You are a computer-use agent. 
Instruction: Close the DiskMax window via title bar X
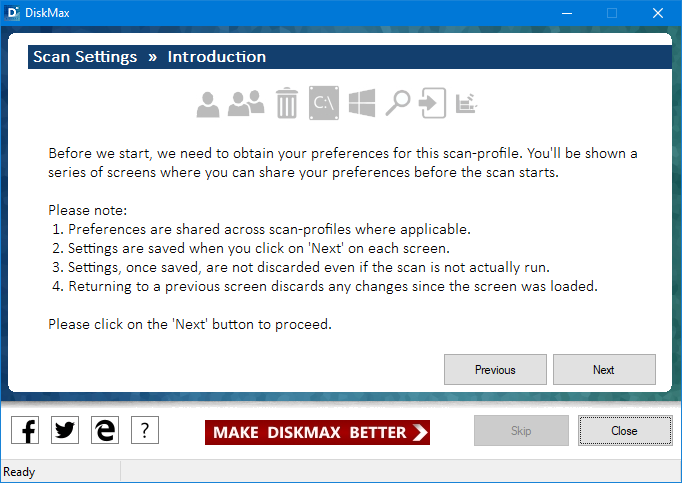pos(658,13)
